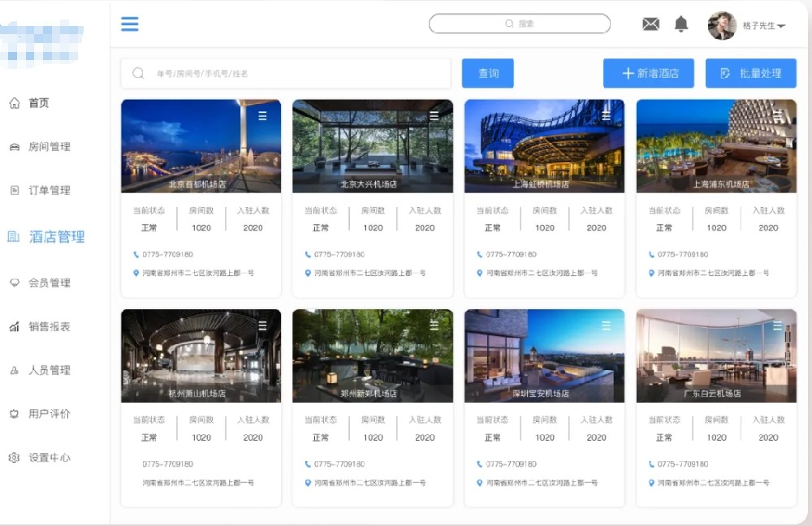Click the people icon beside 人员管理

tap(15, 370)
